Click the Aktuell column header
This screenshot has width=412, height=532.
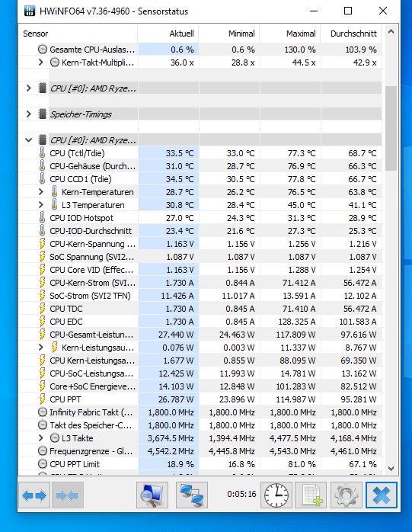coord(168,34)
